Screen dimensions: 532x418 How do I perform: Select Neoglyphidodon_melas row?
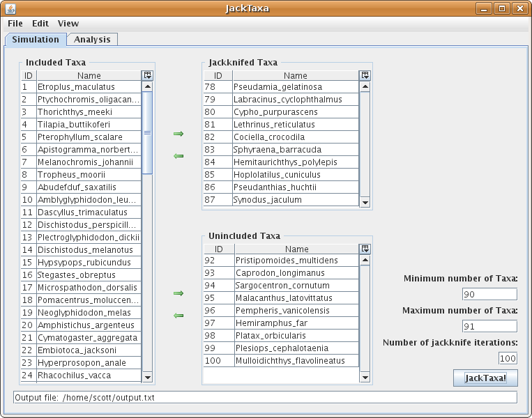81,313
